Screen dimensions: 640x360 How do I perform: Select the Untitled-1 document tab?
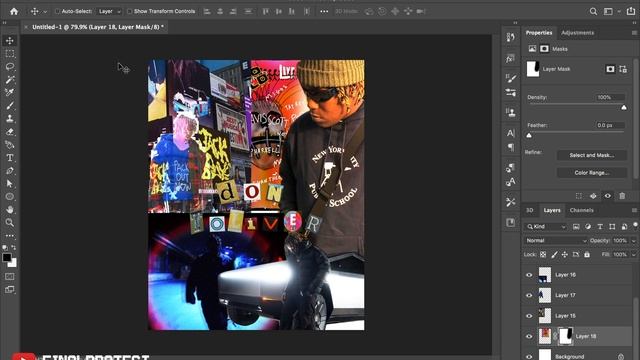pyautogui.click(x=98, y=27)
